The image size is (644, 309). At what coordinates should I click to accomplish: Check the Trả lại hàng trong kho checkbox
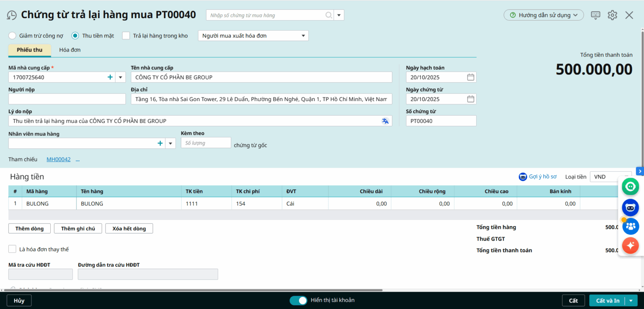pyautogui.click(x=126, y=36)
